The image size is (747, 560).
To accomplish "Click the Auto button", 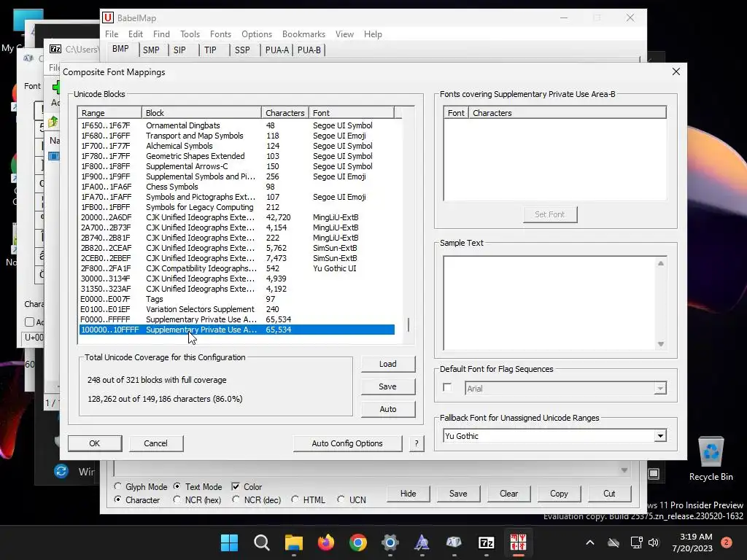I will [388, 409].
